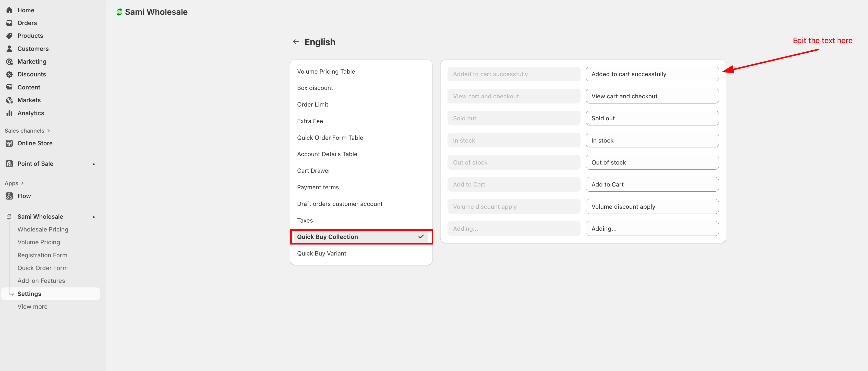Click the Discounts badge icon
Image resolution: width=868 pixels, height=371 pixels.
[x=9, y=75]
